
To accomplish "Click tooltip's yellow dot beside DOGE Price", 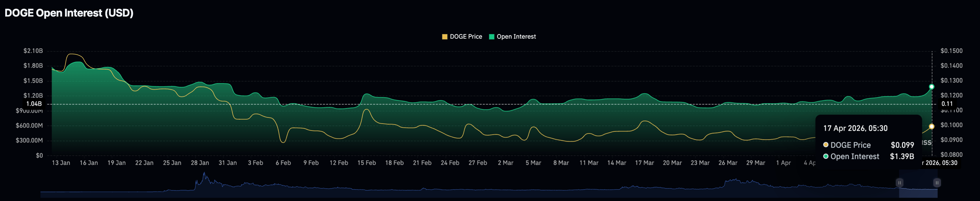I will [x=826, y=145].
